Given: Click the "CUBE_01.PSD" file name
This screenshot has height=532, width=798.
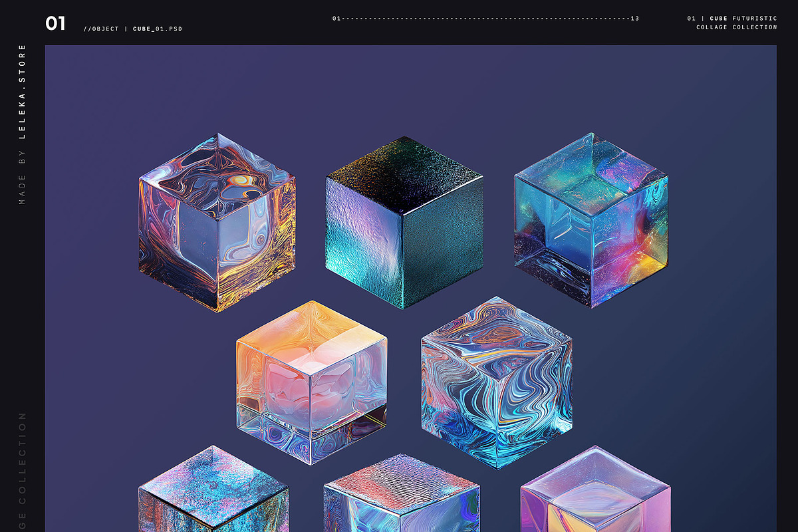Looking at the screenshot, I should pyautogui.click(x=158, y=29).
